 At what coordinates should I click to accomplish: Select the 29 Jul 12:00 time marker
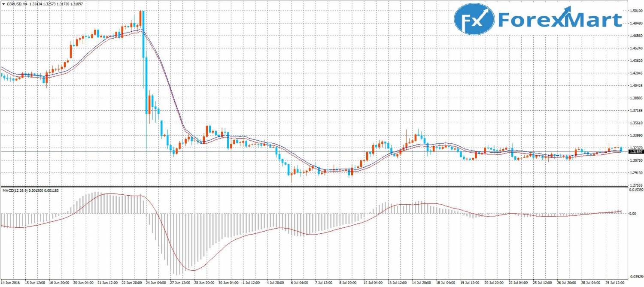(x=616, y=283)
